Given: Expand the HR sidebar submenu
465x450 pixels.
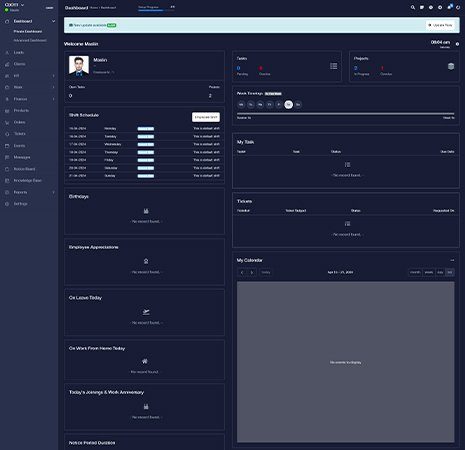Looking at the screenshot, I should pyautogui.click(x=54, y=76).
